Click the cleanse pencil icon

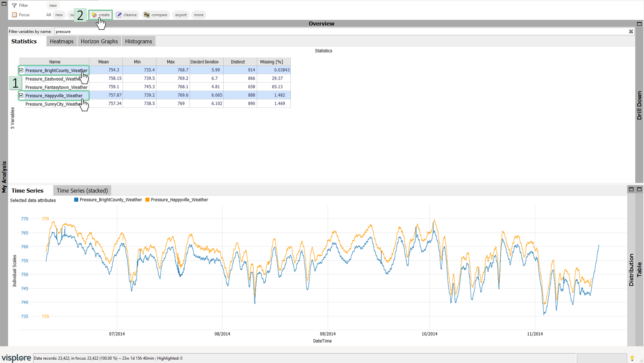119,15
